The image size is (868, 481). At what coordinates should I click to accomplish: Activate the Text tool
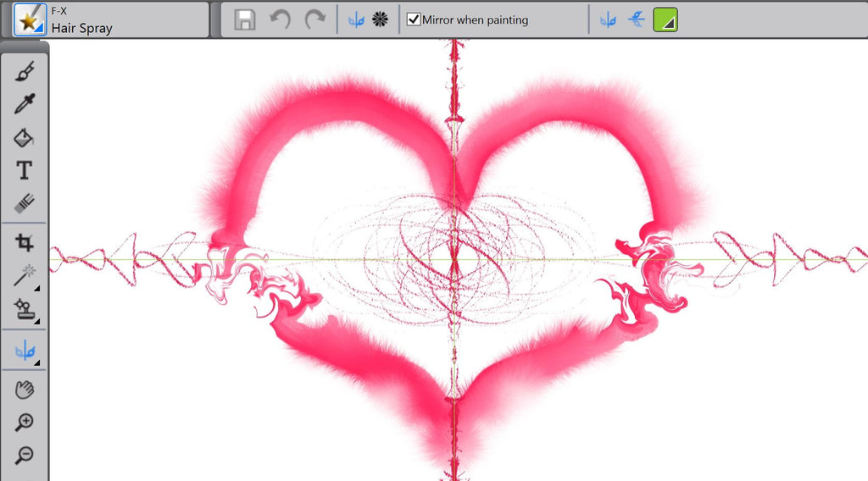click(24, 170)
